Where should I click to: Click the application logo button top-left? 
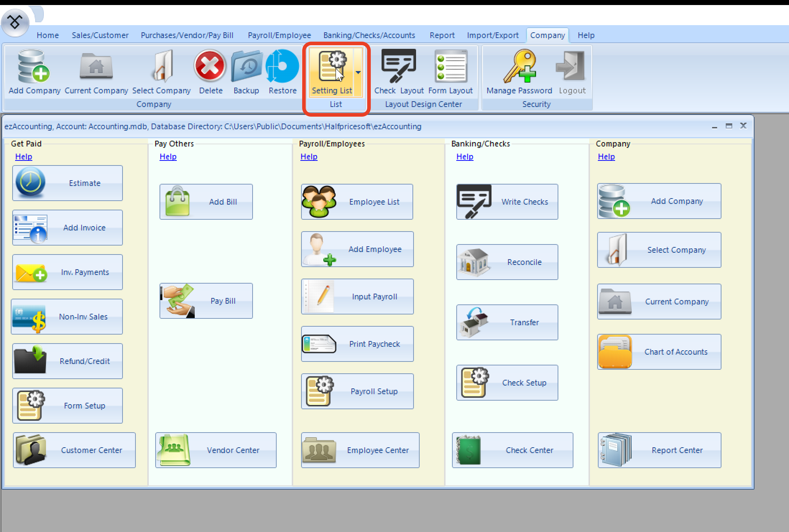15,22
